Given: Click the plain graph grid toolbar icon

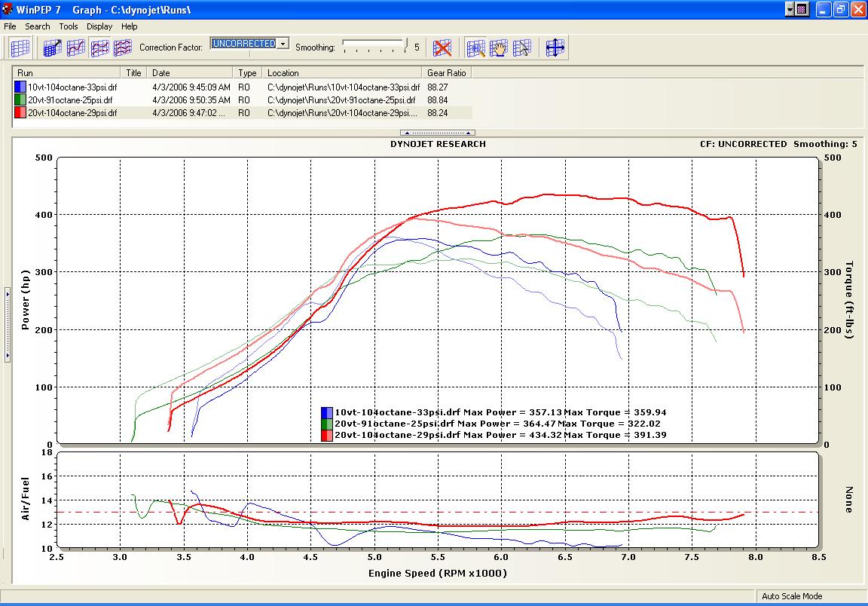Looking at the screenshot, I should point(20,47).
